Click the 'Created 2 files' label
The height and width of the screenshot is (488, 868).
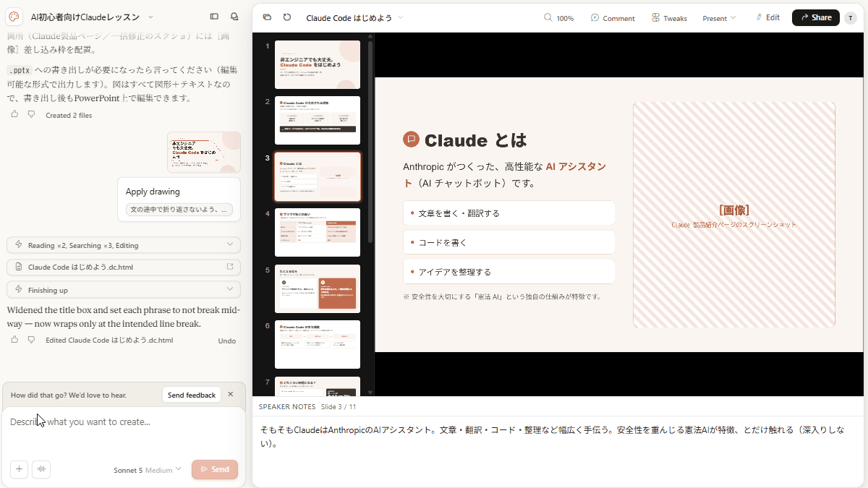[69, 115]
